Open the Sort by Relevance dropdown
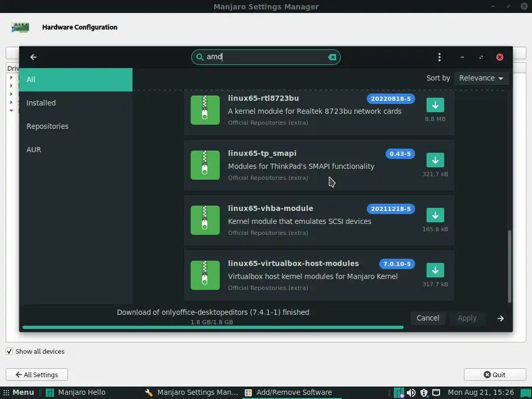Screen dimensions: 532x399 (481, 78)
